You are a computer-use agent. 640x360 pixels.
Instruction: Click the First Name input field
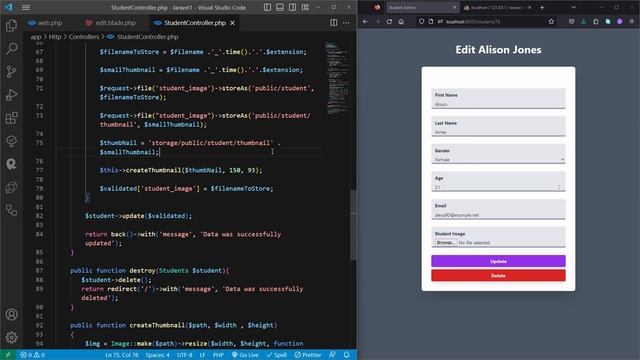498,98
